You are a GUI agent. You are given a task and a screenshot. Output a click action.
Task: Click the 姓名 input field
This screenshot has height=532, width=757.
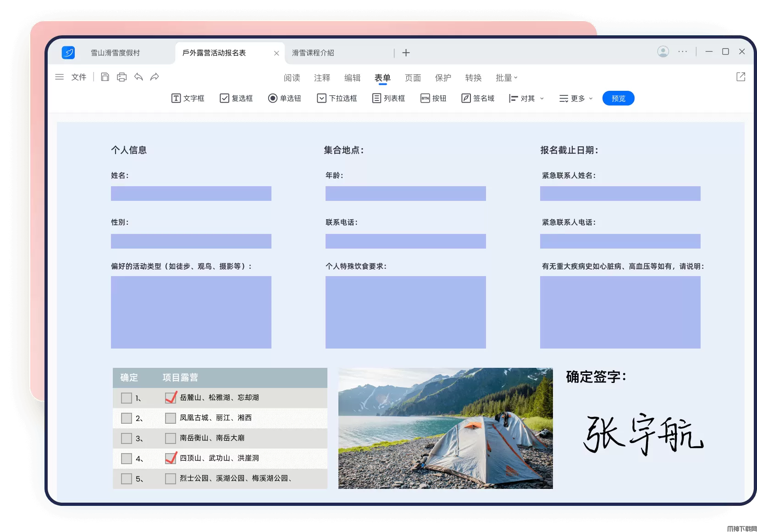pyautogui.click(x=191, y=194)
